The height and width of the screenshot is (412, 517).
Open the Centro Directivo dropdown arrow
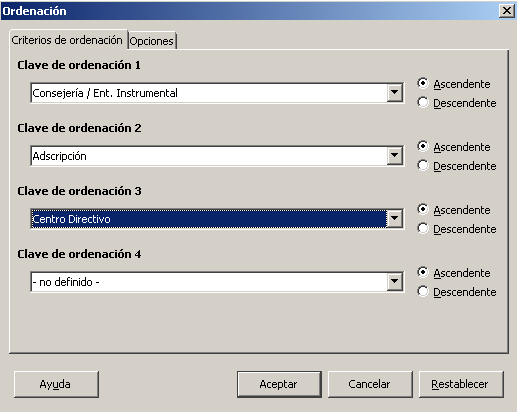point(395,219)
